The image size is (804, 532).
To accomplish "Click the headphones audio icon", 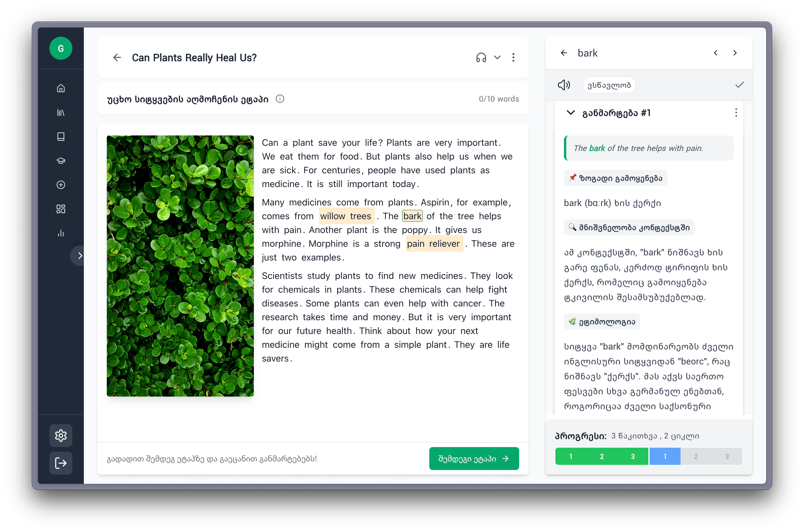I will click(481, 58).
